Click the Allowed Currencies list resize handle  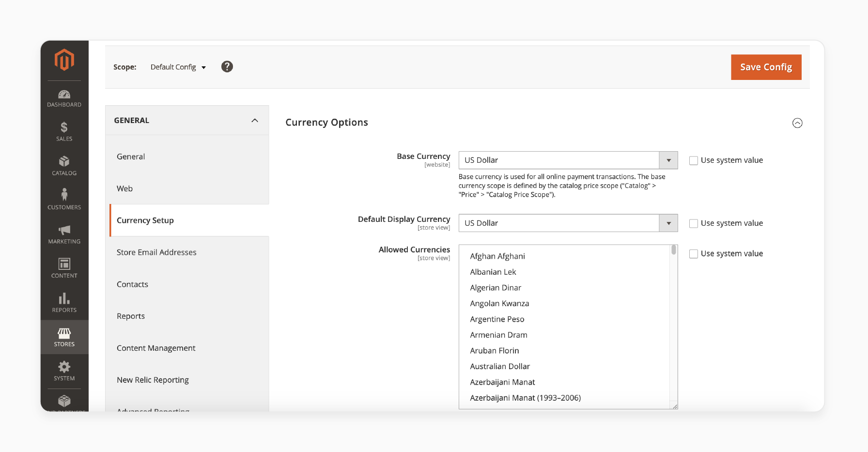(x=675, y=406)
